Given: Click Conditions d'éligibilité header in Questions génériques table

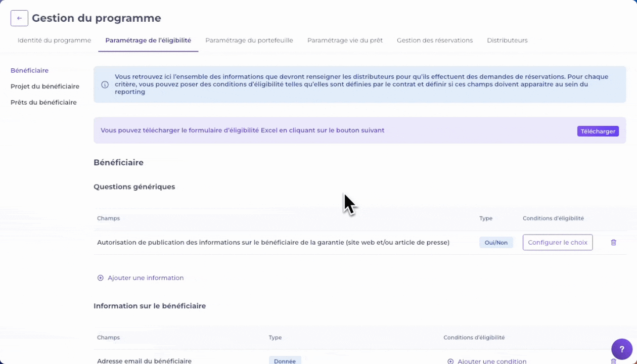Looking at the screenshot, I should (553, 218).
